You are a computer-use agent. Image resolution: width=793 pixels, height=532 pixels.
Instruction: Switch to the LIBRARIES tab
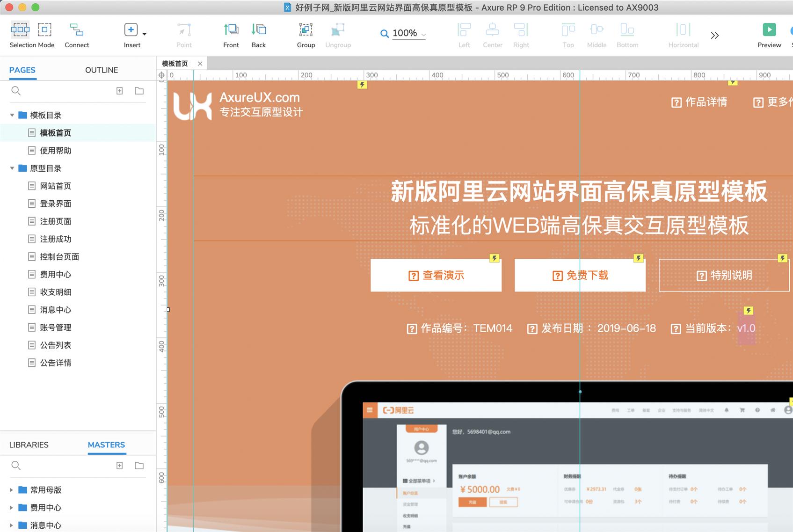[x=29, y=445]
